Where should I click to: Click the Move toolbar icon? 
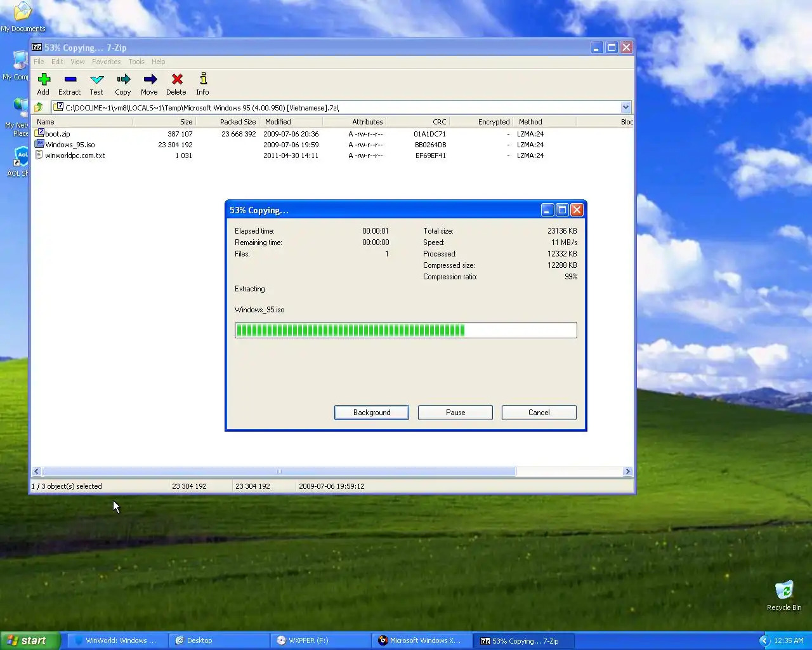point(150,79)
